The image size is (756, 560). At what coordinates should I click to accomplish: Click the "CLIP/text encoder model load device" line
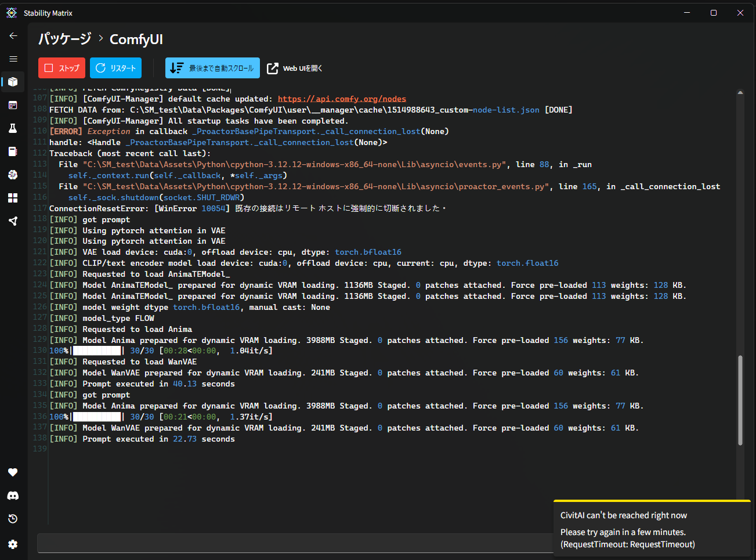(x=304, y=263)
